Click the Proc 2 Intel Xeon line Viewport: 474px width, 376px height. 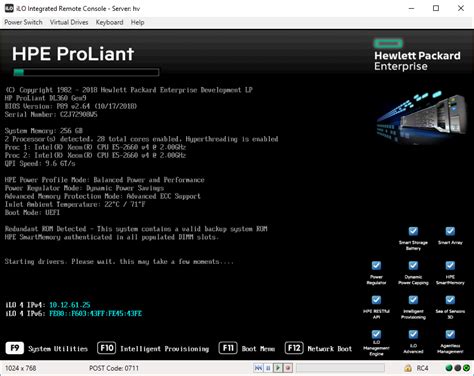click(x=95, y=155)
